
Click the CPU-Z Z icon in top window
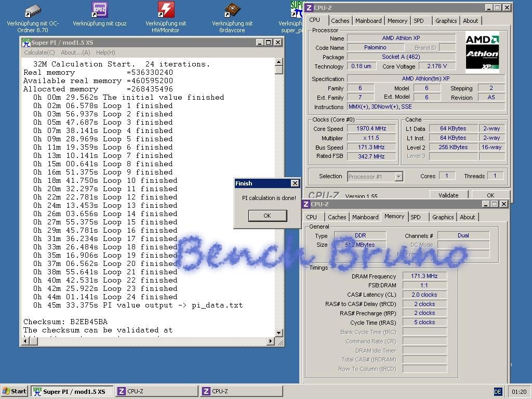(x=309, y=8)
